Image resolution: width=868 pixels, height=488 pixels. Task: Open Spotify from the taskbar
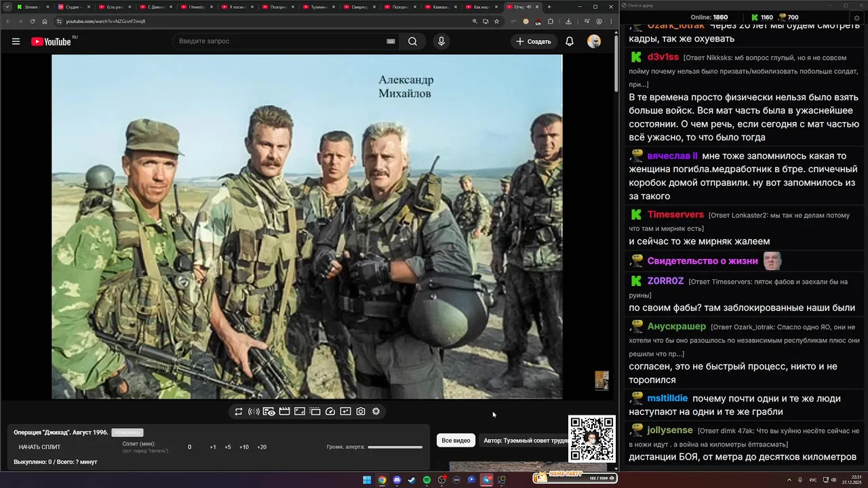tap(427, 480)
